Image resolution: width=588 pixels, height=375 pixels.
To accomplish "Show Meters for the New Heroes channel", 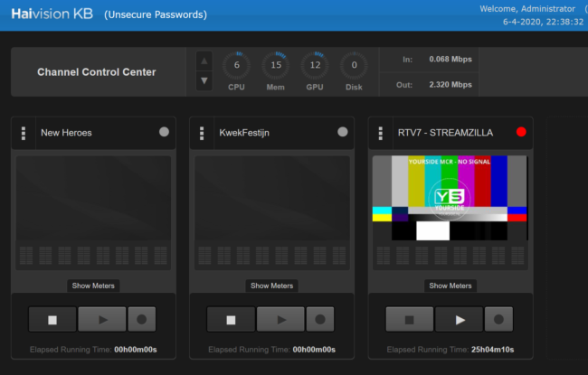I will tap(94, 286).
